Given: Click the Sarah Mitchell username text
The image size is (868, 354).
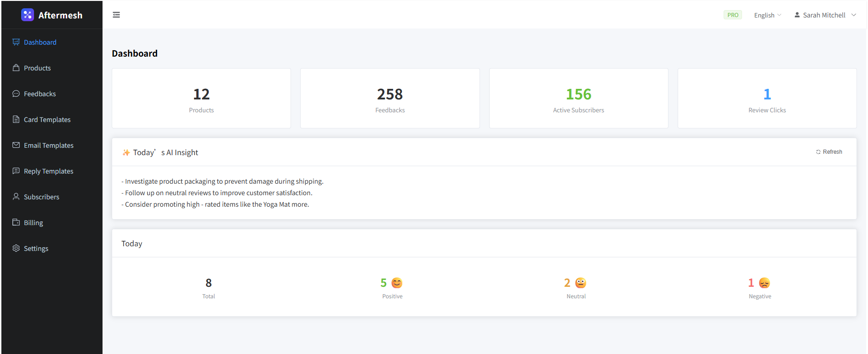Looking at the screenshot, I should point(824,15).
